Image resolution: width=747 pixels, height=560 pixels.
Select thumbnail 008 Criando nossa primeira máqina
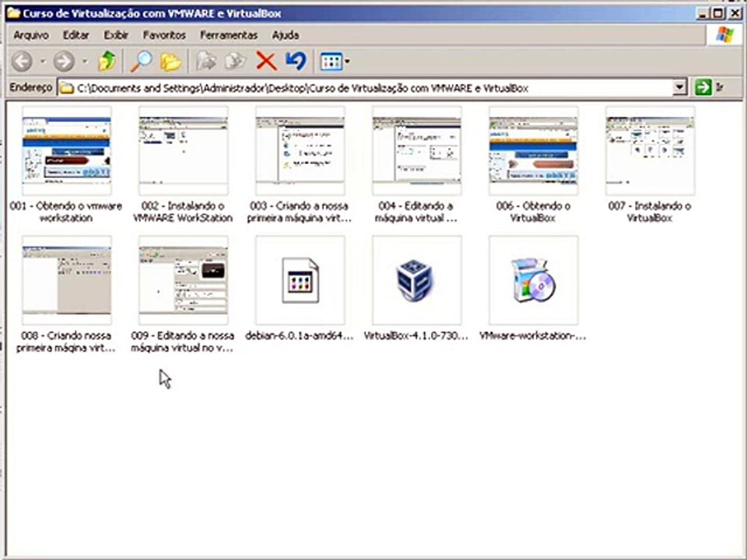67,280
